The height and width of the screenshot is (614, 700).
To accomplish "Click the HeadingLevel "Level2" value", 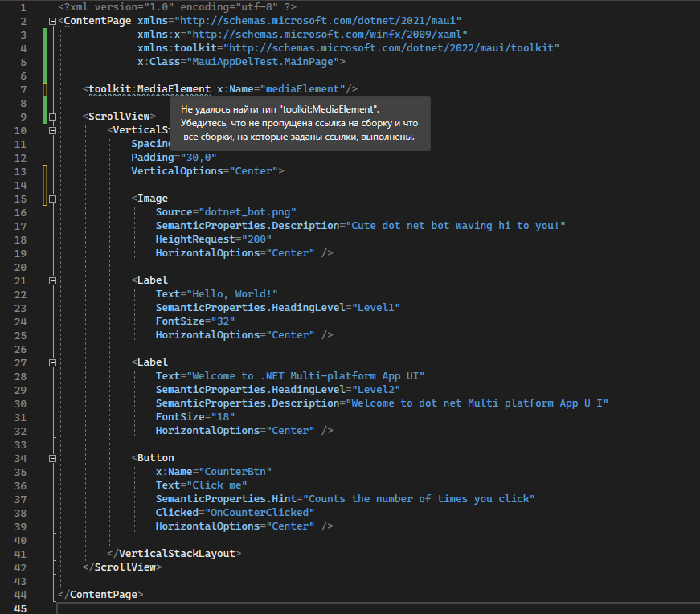I will pyautogui.click(x=375, y=390).
